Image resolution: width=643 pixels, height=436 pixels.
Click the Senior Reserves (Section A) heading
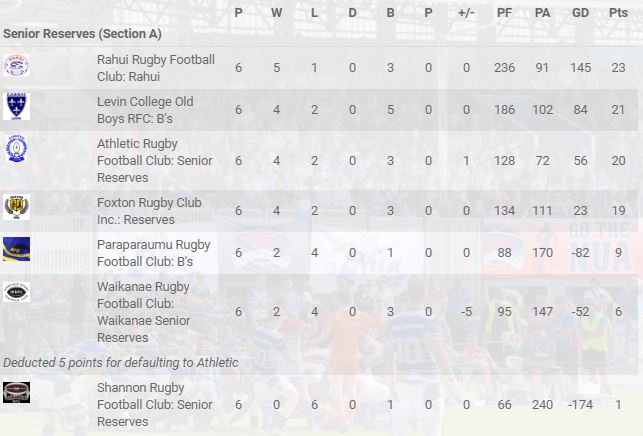tap(82, 34)
